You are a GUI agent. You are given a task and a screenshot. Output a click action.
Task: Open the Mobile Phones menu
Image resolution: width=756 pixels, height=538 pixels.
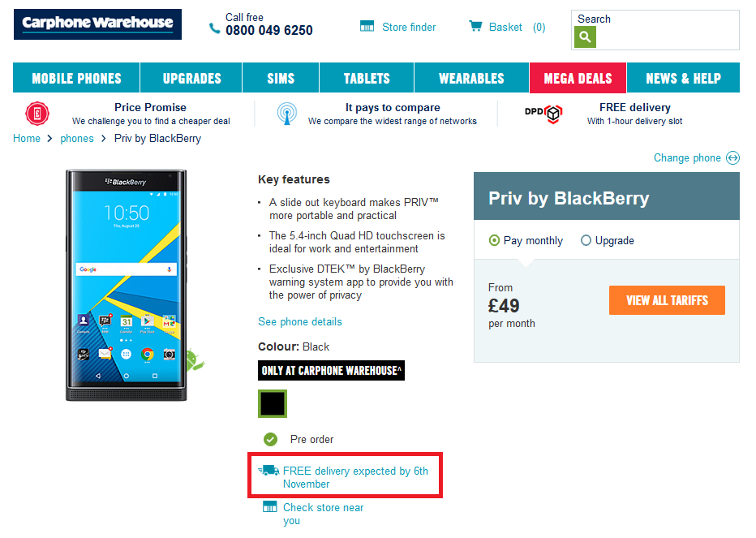[76, 78]
